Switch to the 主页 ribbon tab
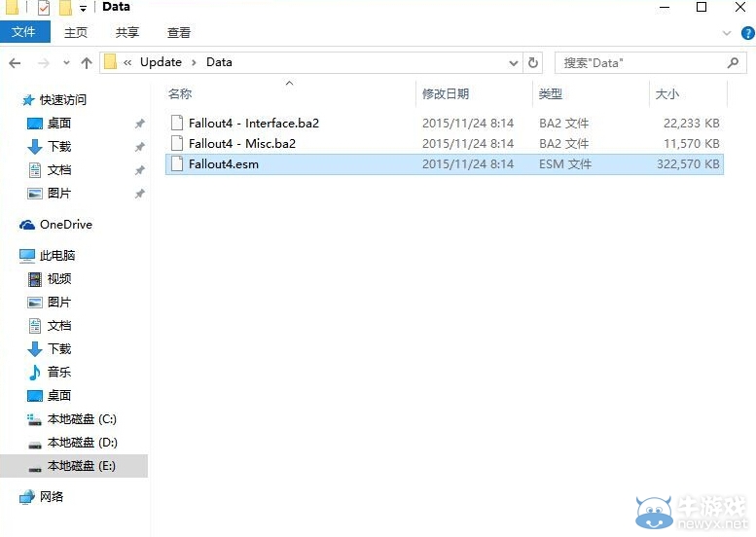This screenshot has width=756, height=537. tap(76, 32)
